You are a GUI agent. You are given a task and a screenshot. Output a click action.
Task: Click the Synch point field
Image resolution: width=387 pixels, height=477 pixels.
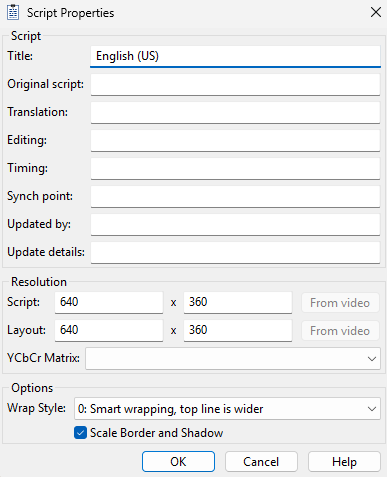[x=235, y=197]
